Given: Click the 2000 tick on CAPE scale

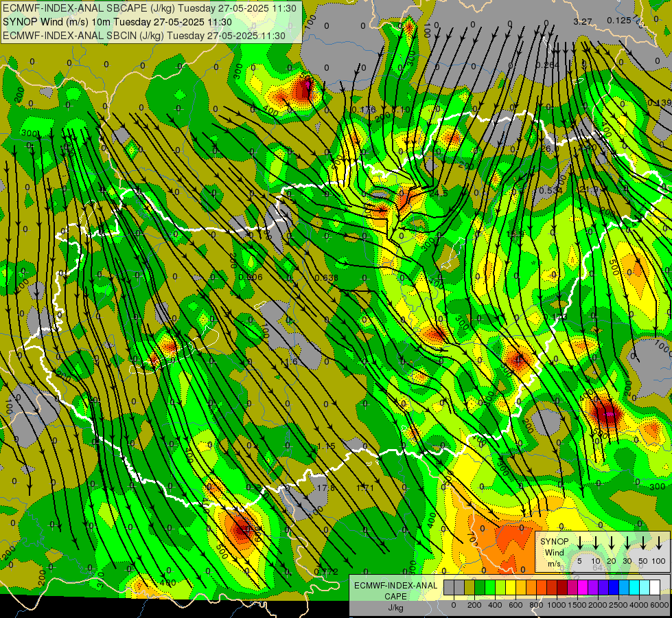Looking at the screenshot, I should tap(598, 605).
